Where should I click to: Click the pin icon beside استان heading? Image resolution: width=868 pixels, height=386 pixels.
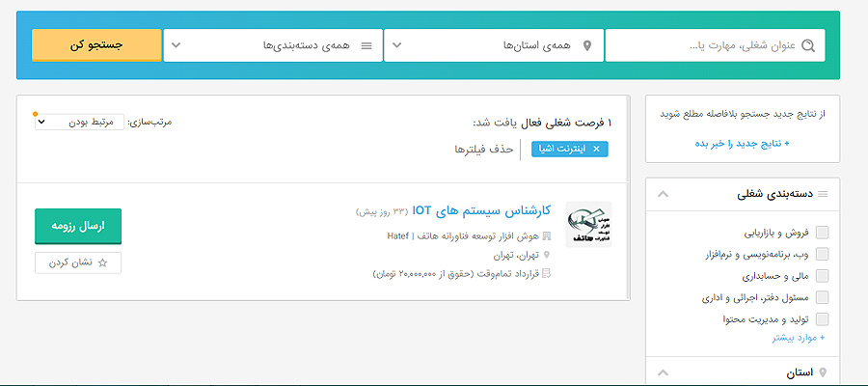coord(823,372)
